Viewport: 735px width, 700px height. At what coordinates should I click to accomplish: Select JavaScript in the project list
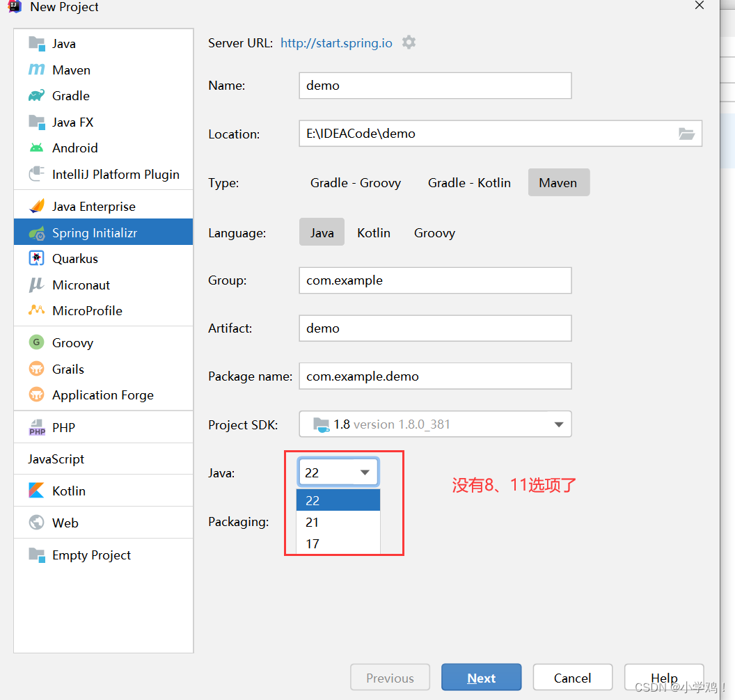[x=104, y=459]
